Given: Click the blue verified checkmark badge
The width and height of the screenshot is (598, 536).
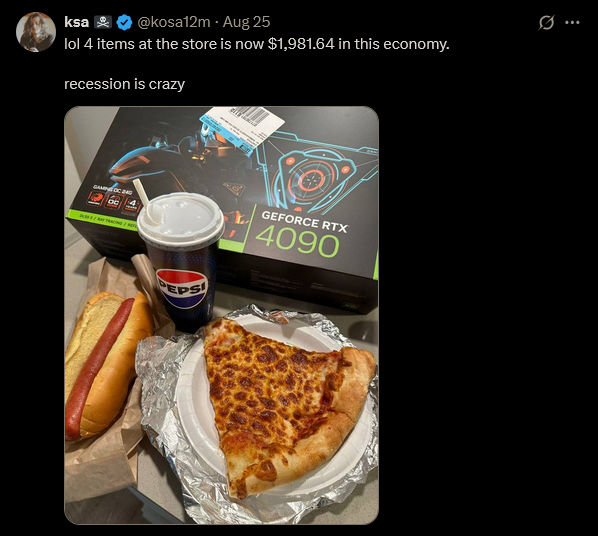Looking at the screenshot, I should pos(124,22).
